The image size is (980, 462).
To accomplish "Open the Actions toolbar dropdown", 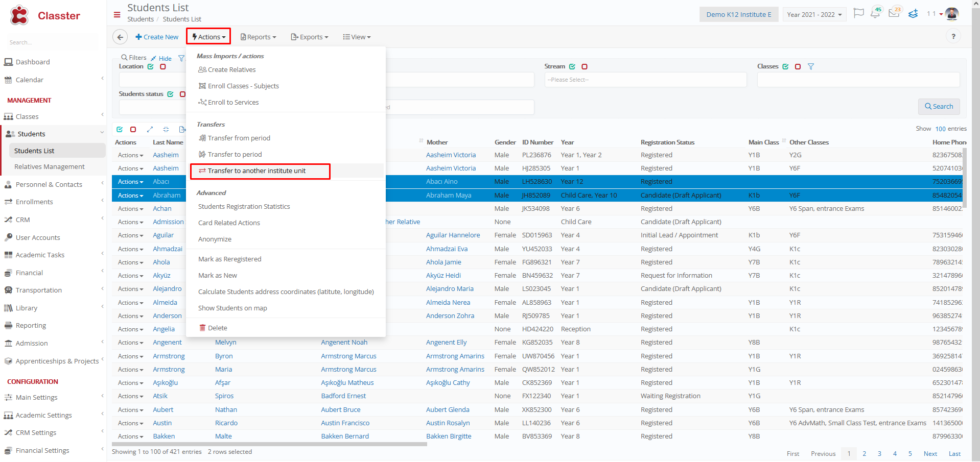I will pyautogui.click(x=208, y=37).
